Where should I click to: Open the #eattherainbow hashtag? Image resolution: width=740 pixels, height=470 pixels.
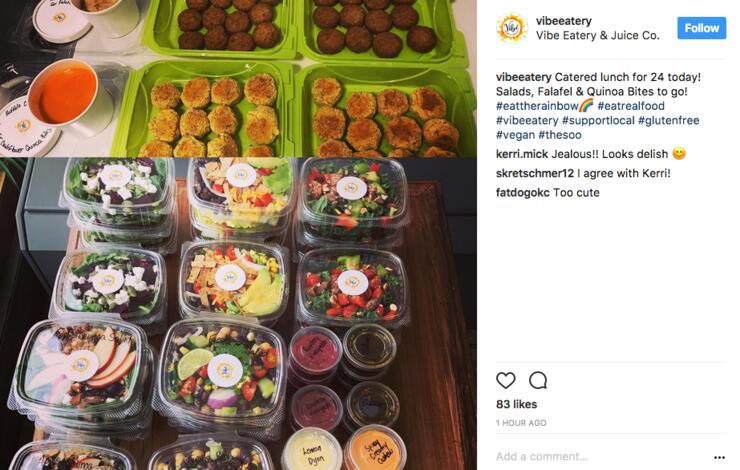pyautogui.click(x=537, y=106)
